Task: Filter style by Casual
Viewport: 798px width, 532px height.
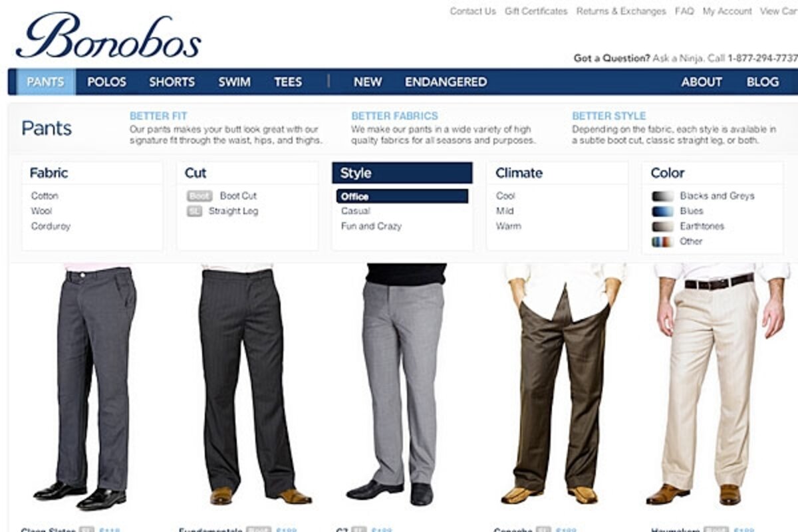Action: pyautogui.click(x=356, y=211)
